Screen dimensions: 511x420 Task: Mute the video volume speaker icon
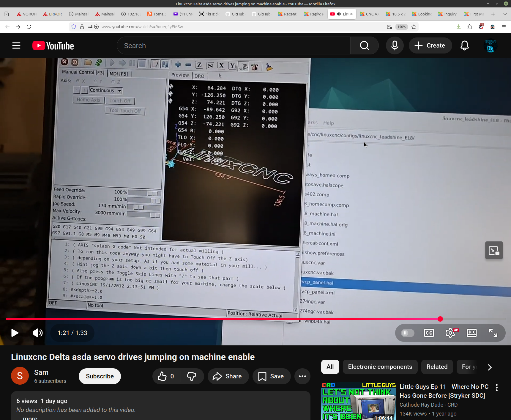(38, 333)
